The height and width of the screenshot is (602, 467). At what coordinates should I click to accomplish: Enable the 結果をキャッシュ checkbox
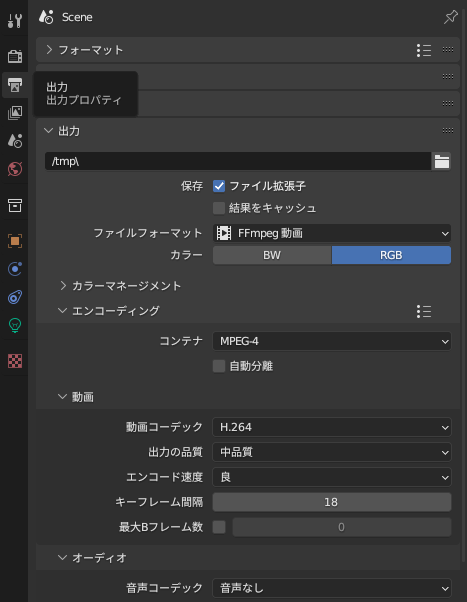219,208
